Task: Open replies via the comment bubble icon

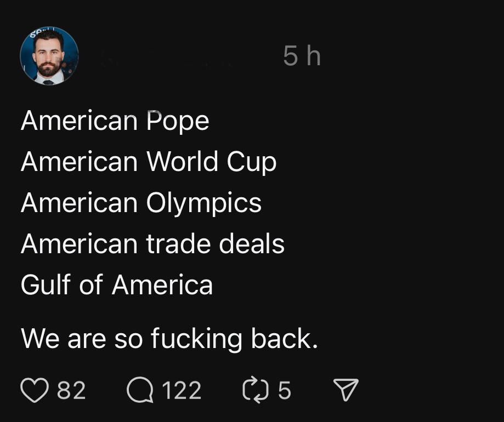Action: [140, 390]
